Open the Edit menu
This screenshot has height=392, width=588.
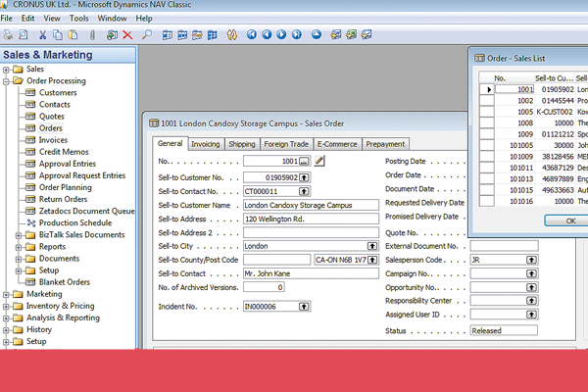(27, 18)
